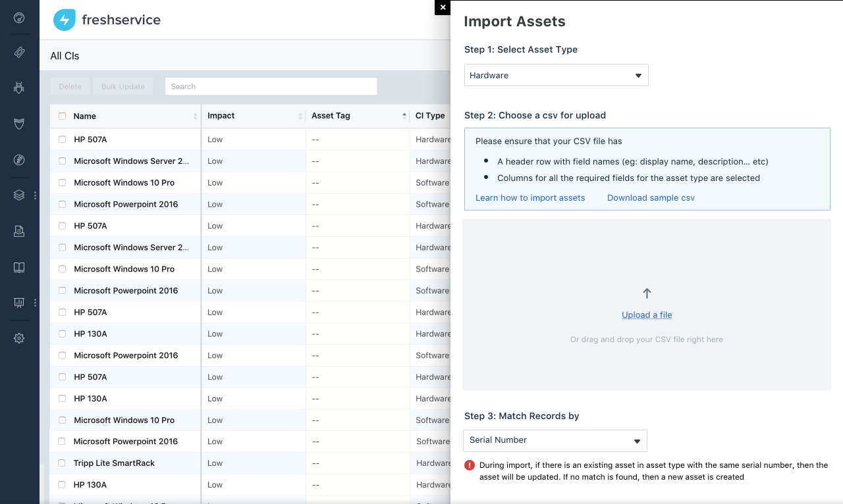Image resolution: width=843 pixels, height=504 pixels.
Task: Open the Reports presentation icon in the sidebar
Action: point(19,303)
